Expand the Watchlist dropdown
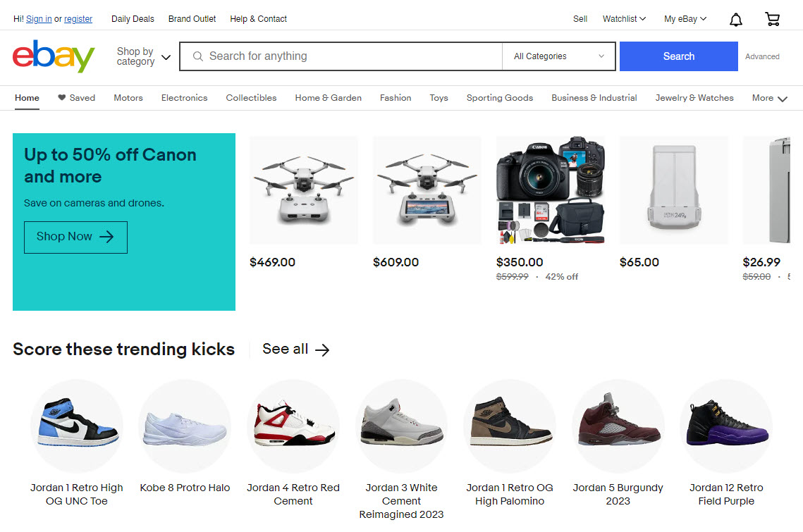Viewport: 803px width, 532px height. 624,19
